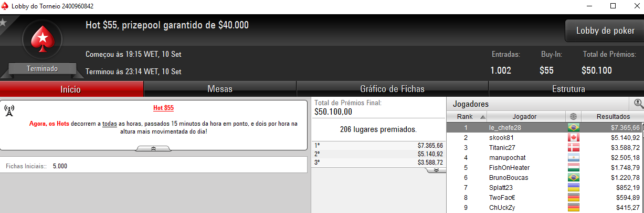
Task: Open the Gráfico de Fichas tab
Action: pos(392,89)
